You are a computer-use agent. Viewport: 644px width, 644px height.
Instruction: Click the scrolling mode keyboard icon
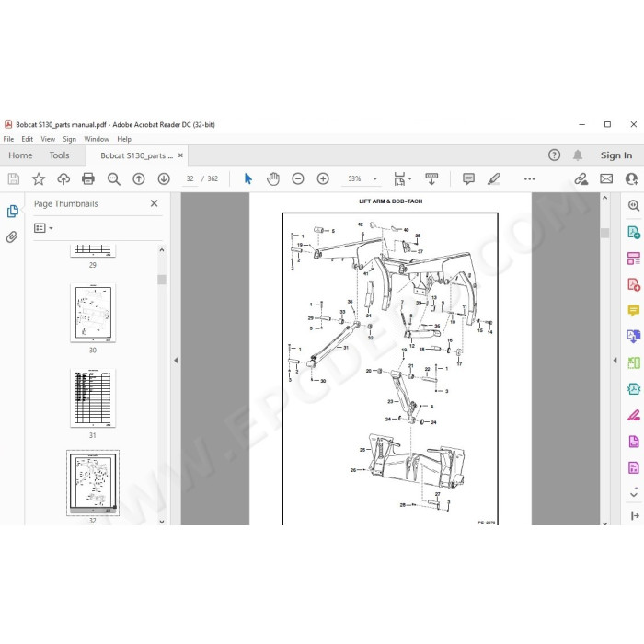431,178
